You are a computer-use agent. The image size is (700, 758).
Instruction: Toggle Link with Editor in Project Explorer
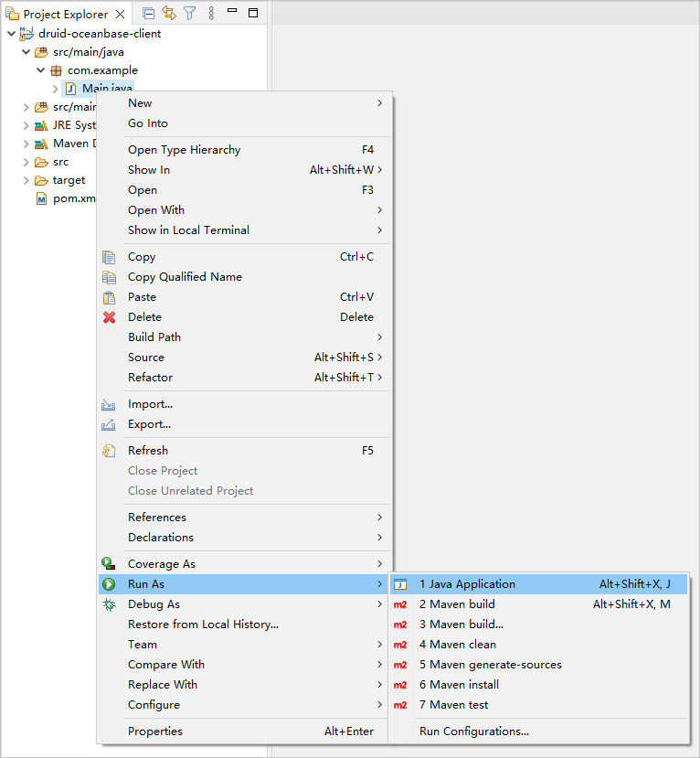[169, 13]
